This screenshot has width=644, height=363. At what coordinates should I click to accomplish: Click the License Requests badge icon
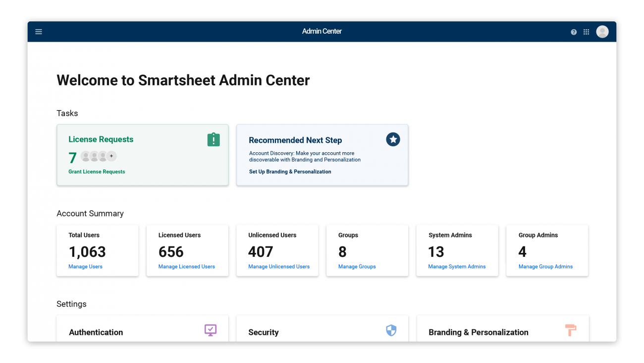click(x=213, y=139)
